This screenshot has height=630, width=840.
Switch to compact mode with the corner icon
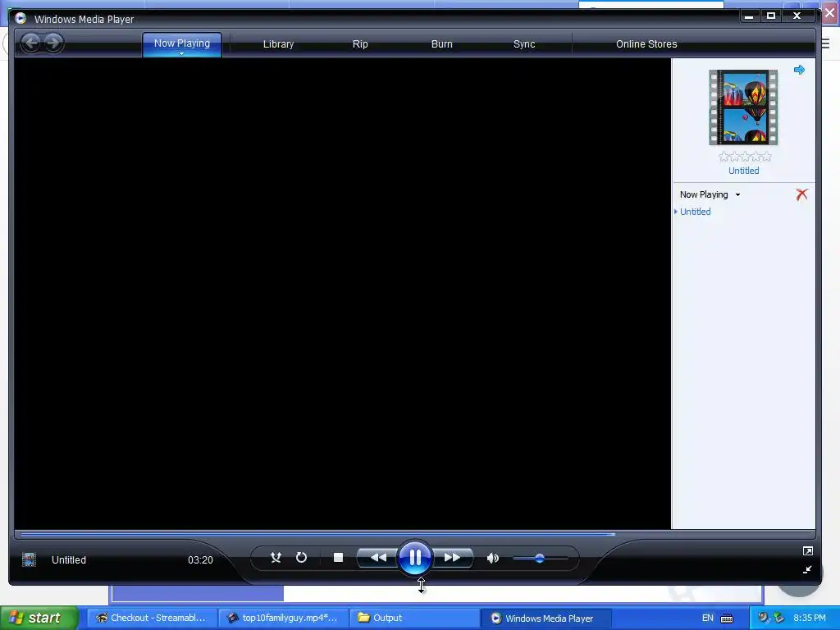(x=807, y=569)
